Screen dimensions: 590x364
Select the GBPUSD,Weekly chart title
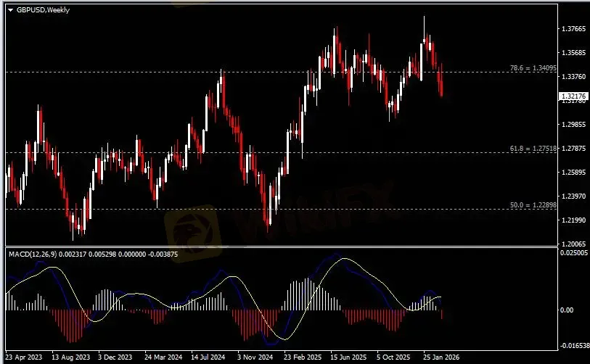tap(43, 10)
